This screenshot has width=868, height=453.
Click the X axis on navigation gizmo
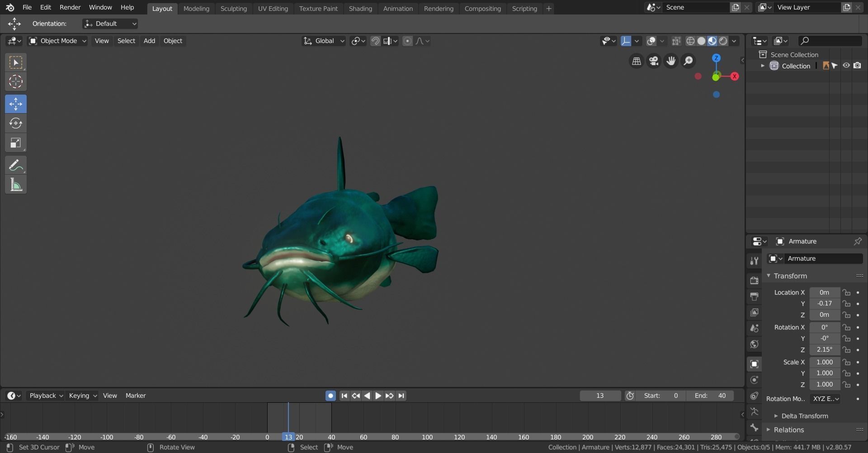coord(735,76)
